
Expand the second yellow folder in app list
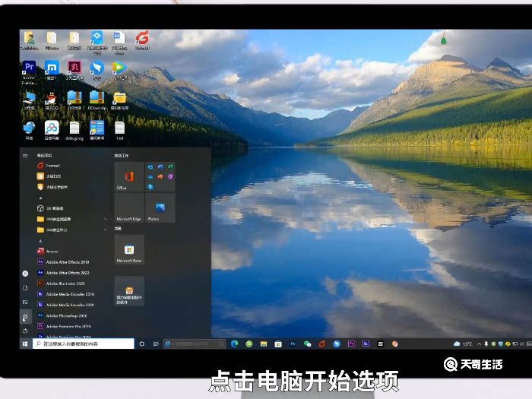point(68,229)
